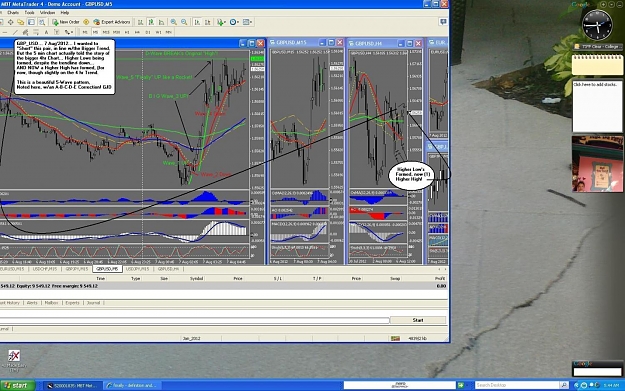This screenshot has width=625, height=391.
Task: Zoom in on the chart
Action: 174,22
